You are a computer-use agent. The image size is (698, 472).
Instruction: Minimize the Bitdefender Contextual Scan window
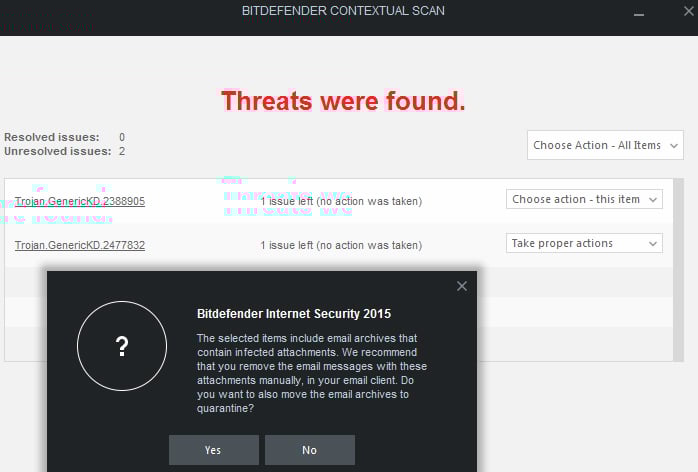pyautogui.click(x=639, y=14)
